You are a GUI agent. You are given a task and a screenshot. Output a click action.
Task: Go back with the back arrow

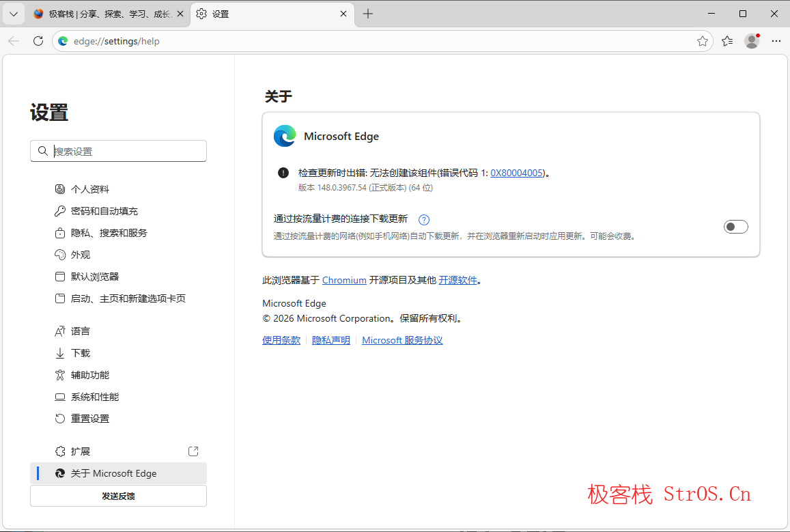[14, 41]
